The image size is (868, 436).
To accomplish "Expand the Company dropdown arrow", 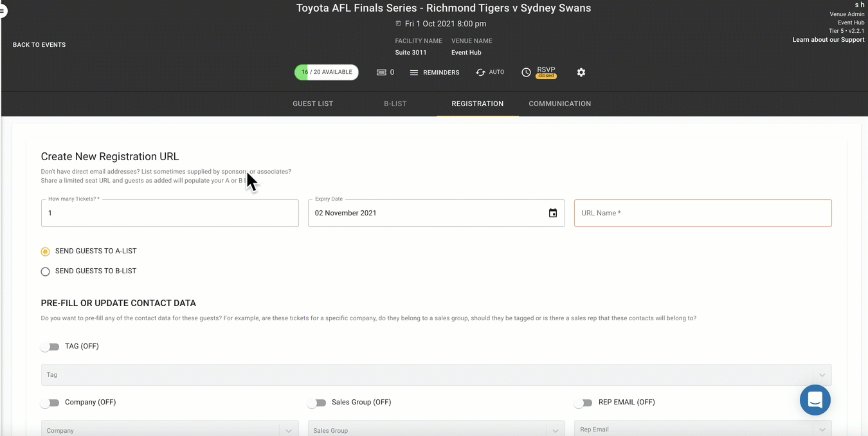I will coord(289,430).
